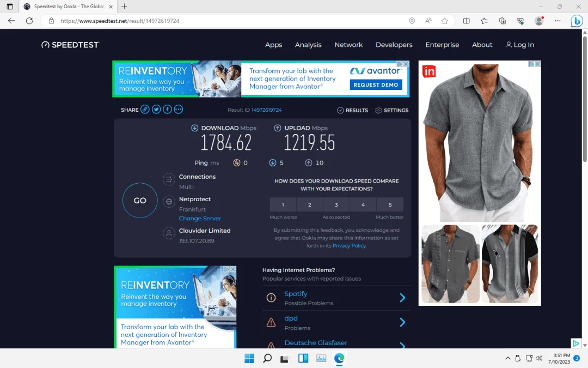Open browser Collections
588x368 pixels.
(x=502, y=21)
